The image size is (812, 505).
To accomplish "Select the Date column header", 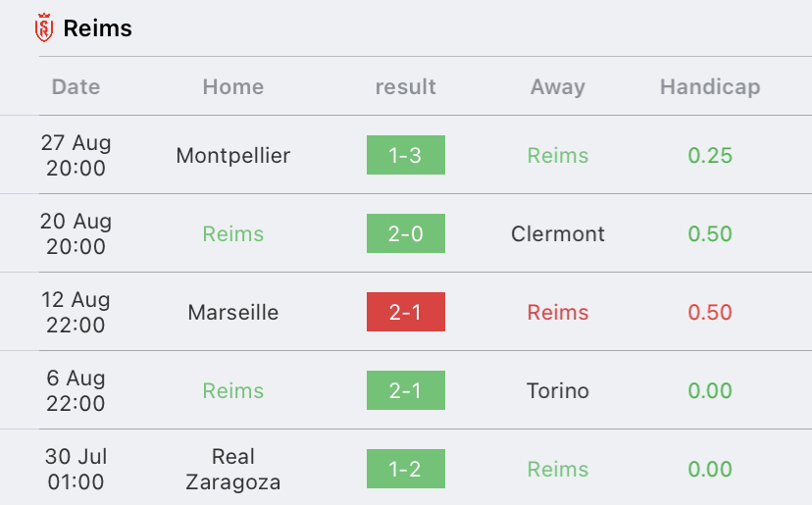I will click(76, 86).
